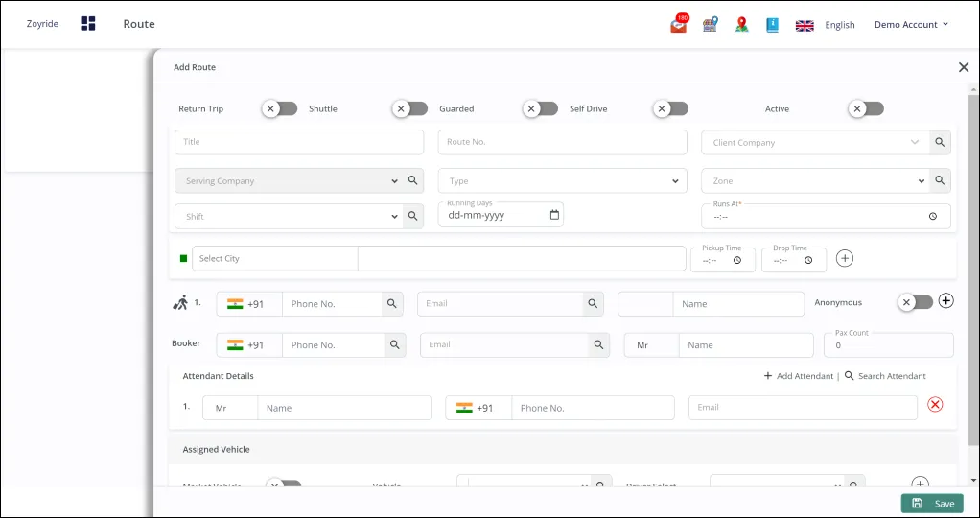Search Shift with magnifier icon

(x=413, y=216)
